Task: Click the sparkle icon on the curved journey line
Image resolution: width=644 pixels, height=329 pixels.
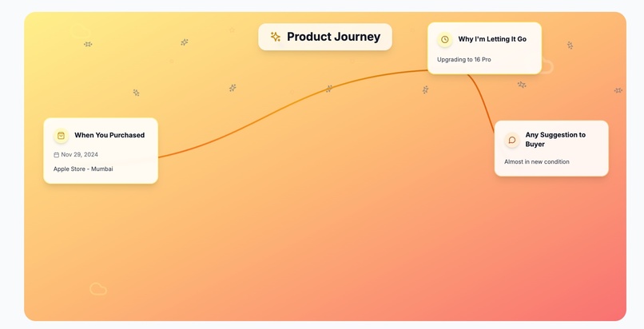Action: click(328, 89)
